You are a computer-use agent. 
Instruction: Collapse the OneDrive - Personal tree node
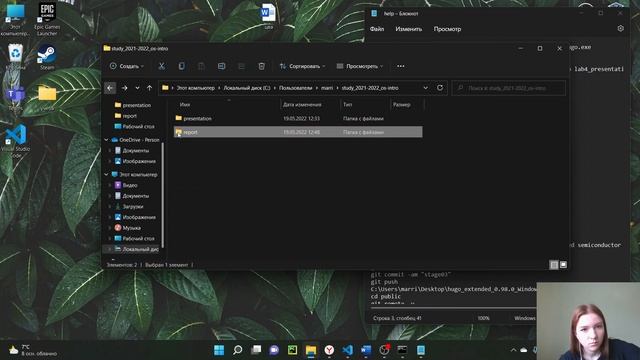(107, 140)
